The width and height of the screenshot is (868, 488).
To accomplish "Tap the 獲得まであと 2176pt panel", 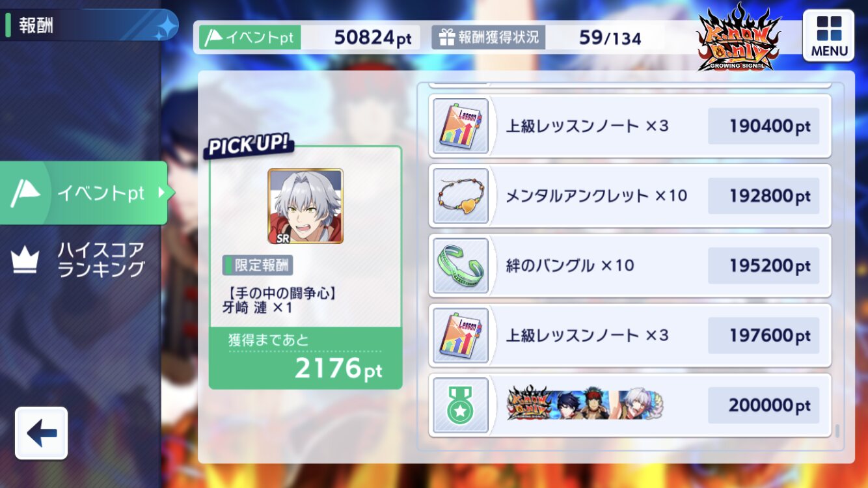I will [x=305, y=358].
